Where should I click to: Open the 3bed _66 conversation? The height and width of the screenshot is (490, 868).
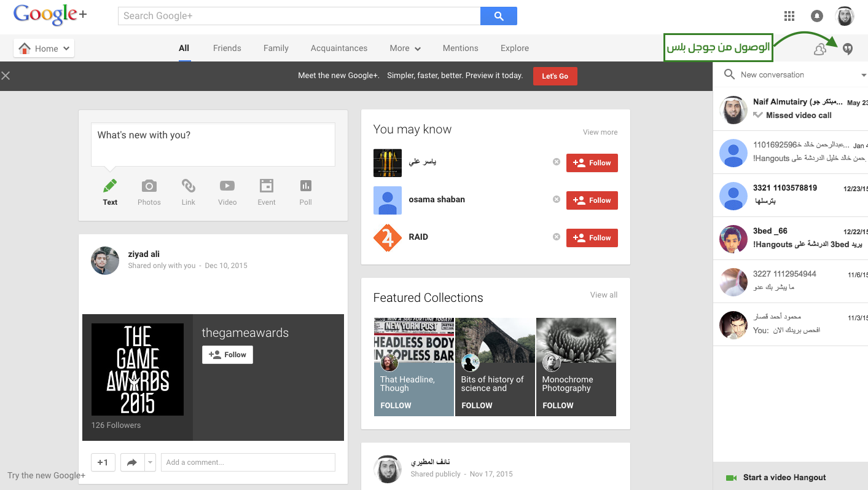(x=791, y=238)
